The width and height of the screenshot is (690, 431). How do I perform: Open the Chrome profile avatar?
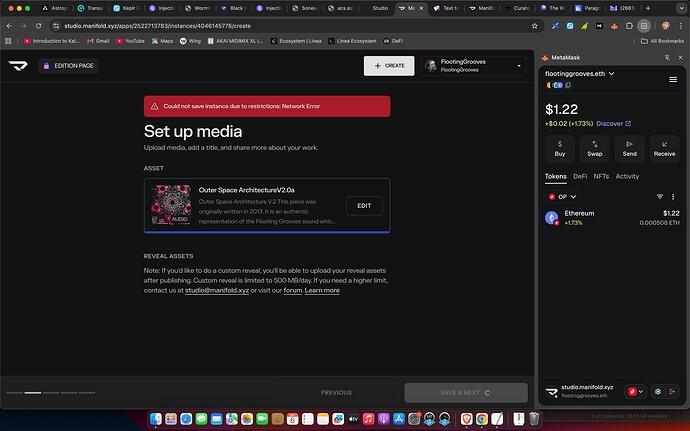(x=666, y=26)
